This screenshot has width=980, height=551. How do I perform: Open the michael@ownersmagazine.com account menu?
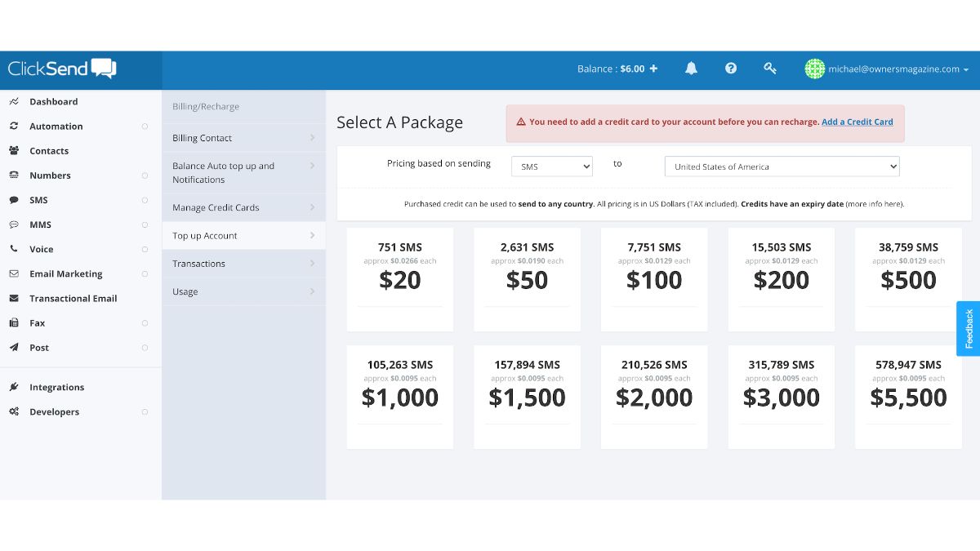[887, 69]
